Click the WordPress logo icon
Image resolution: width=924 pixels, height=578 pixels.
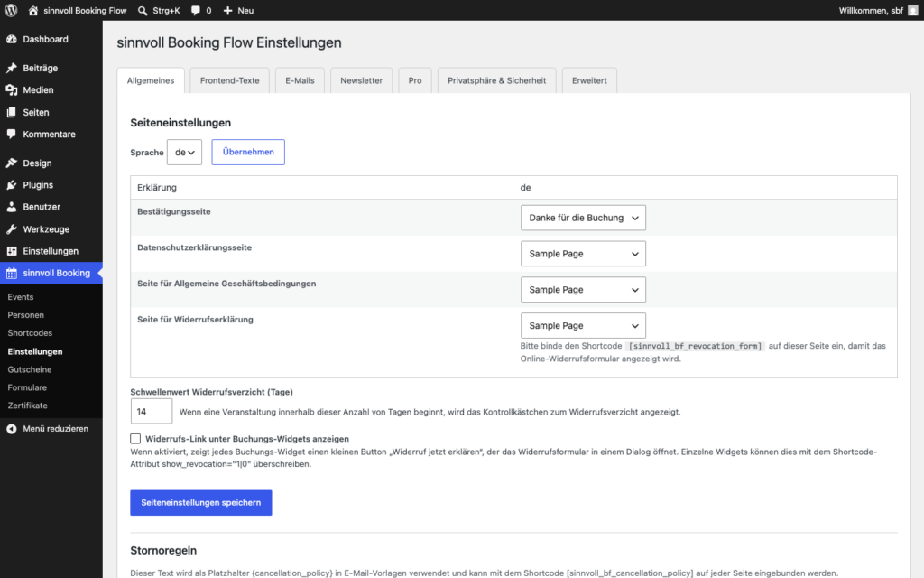pyautogui.click(x=11, y=11)
